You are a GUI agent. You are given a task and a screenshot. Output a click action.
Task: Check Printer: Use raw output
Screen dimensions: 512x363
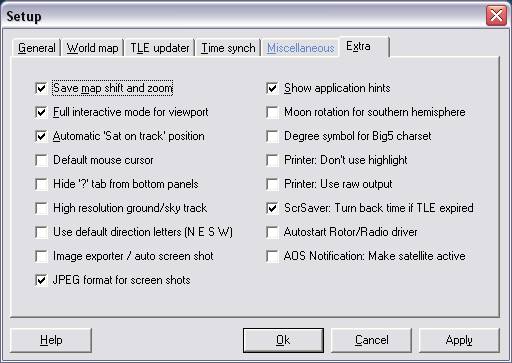pos(272,184)
